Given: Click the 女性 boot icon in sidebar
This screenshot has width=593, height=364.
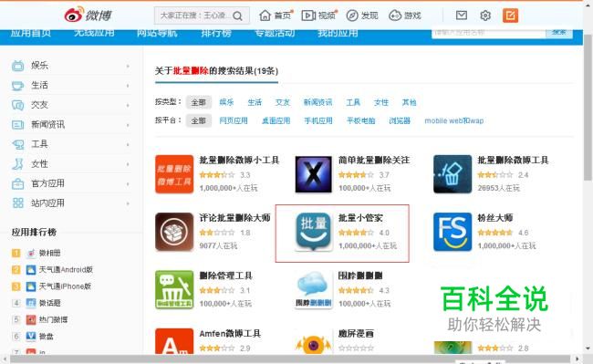Looking at the screenshot, I should [17, 163].
